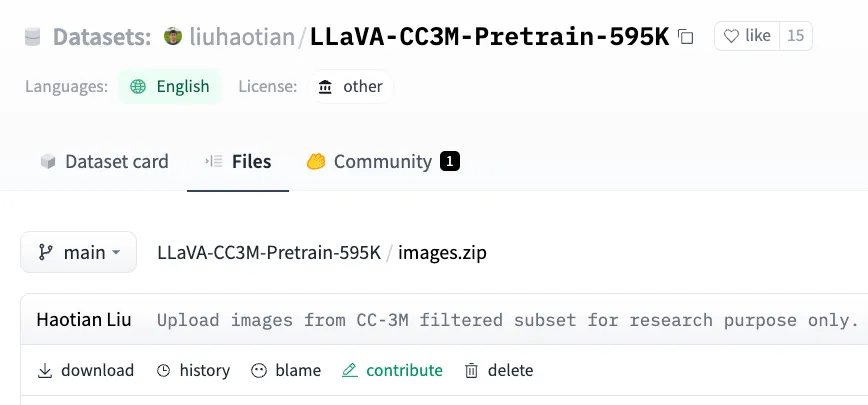Click the git branch icon
The height and width of the screenshot is (405, 868).
[45, 253]
